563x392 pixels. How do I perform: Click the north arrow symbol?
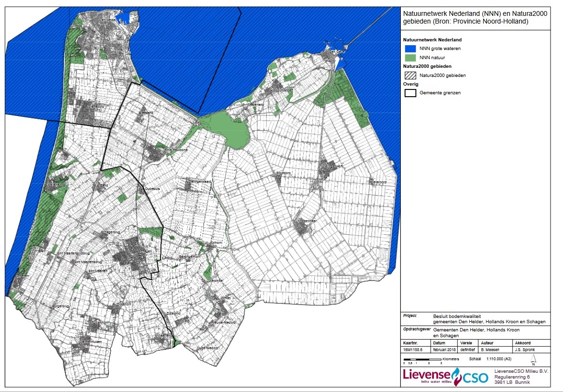(534, 359)
